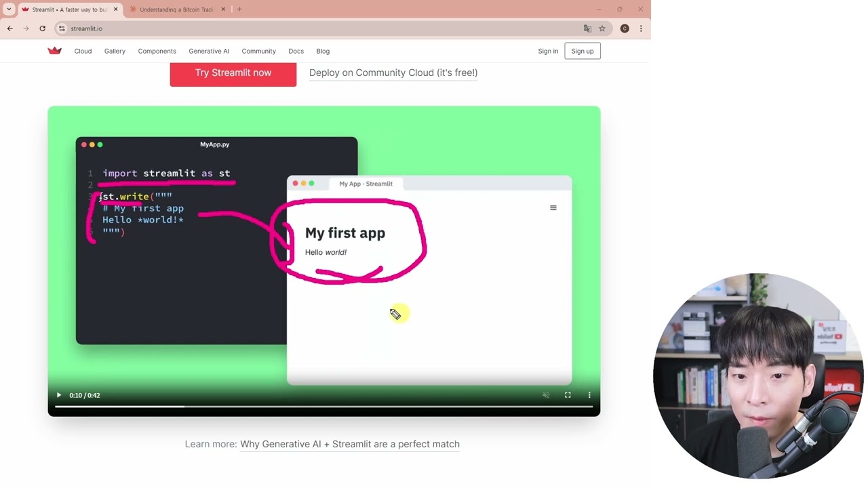Minimize the Chrome window

pos(599,9)
